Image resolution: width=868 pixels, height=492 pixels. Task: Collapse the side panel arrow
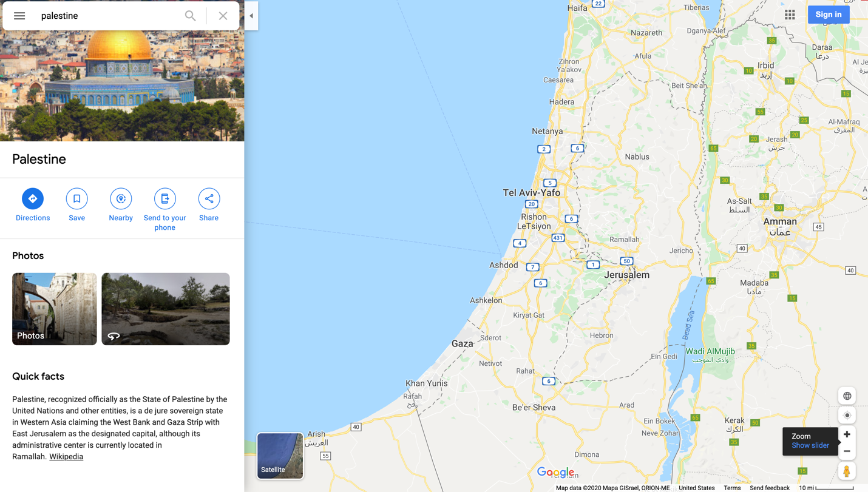[251, 16]
